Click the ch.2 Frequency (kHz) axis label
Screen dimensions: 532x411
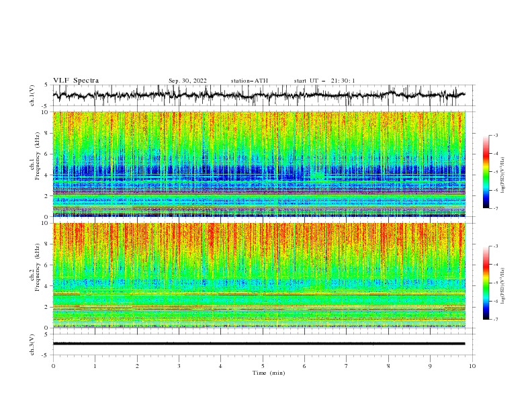point(36,267)
